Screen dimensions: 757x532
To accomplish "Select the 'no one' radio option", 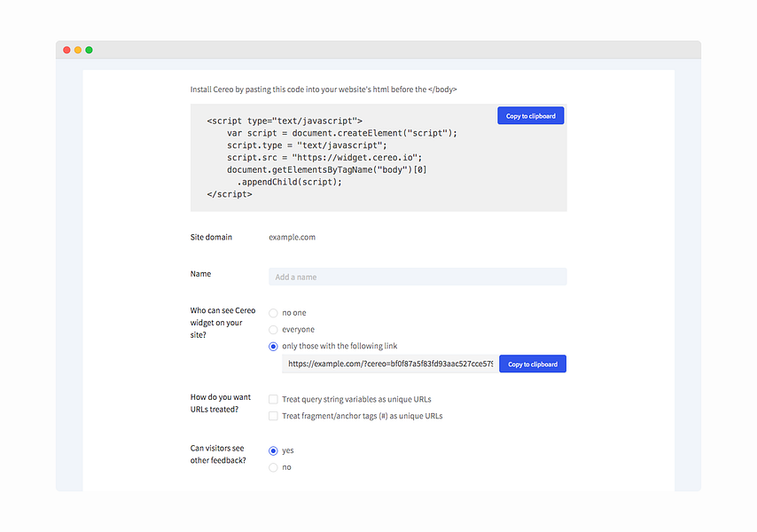I will click(x=273, y=313).
